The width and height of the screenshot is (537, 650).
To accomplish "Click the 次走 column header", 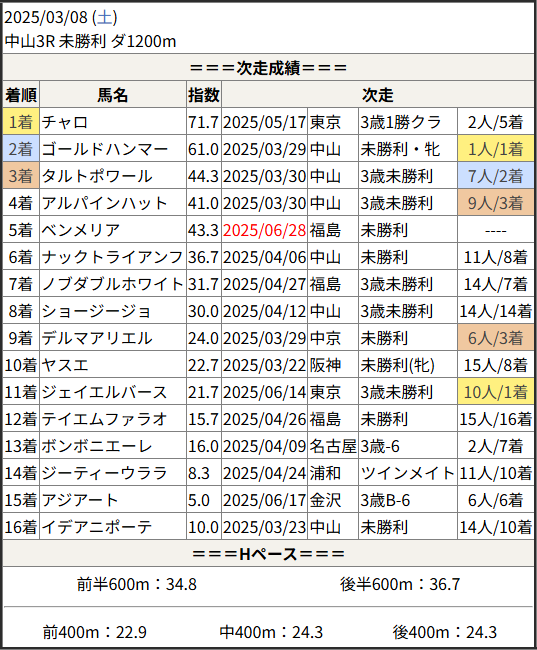I will point(377,95).
